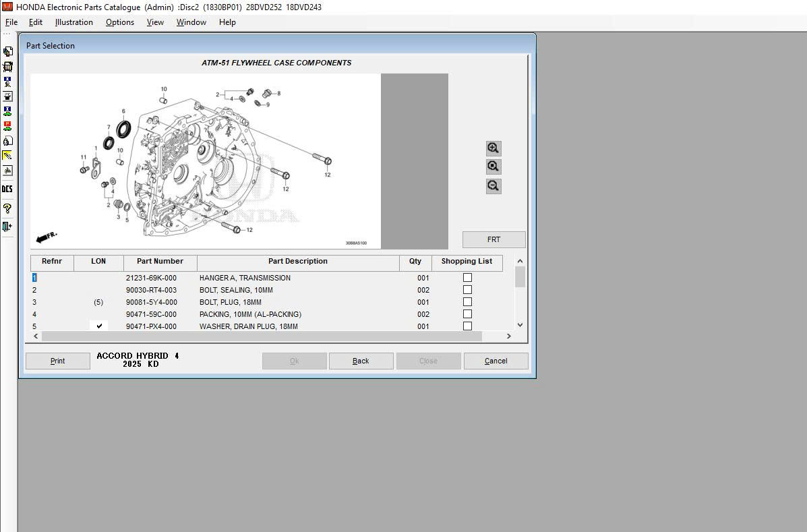The image size is (807, 532).
Task: Click the stacked documents icon in sidebar
Action: pos(7,51)
